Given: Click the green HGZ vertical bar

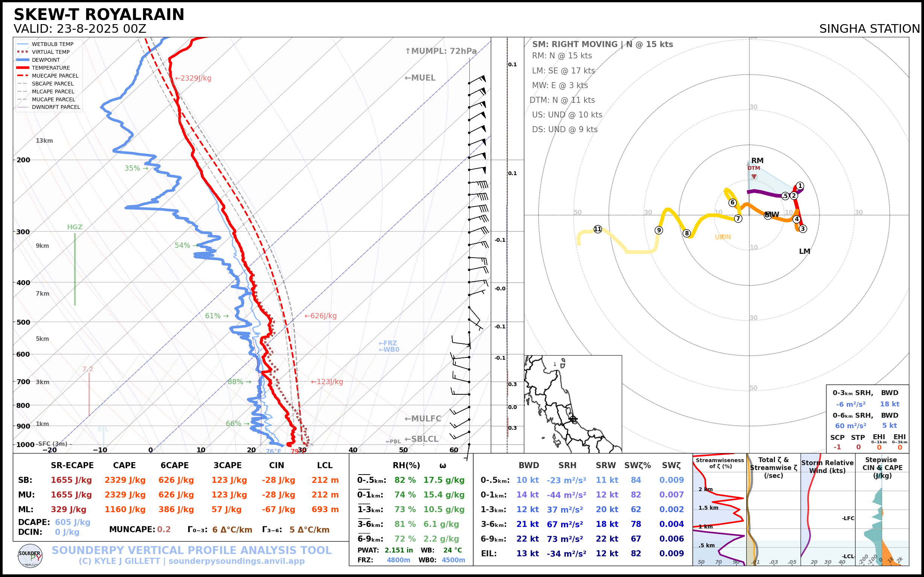Looking at the screenshot, I should (x=75, y=269).
